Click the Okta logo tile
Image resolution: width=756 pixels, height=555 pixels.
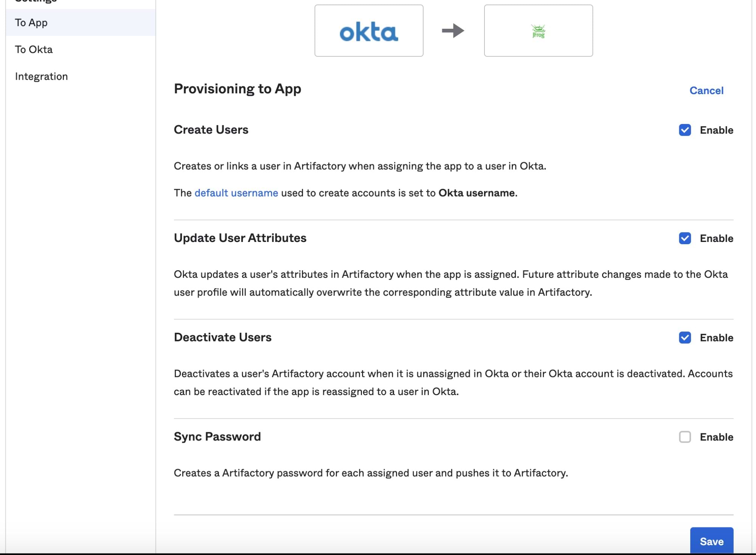point(369,31)
